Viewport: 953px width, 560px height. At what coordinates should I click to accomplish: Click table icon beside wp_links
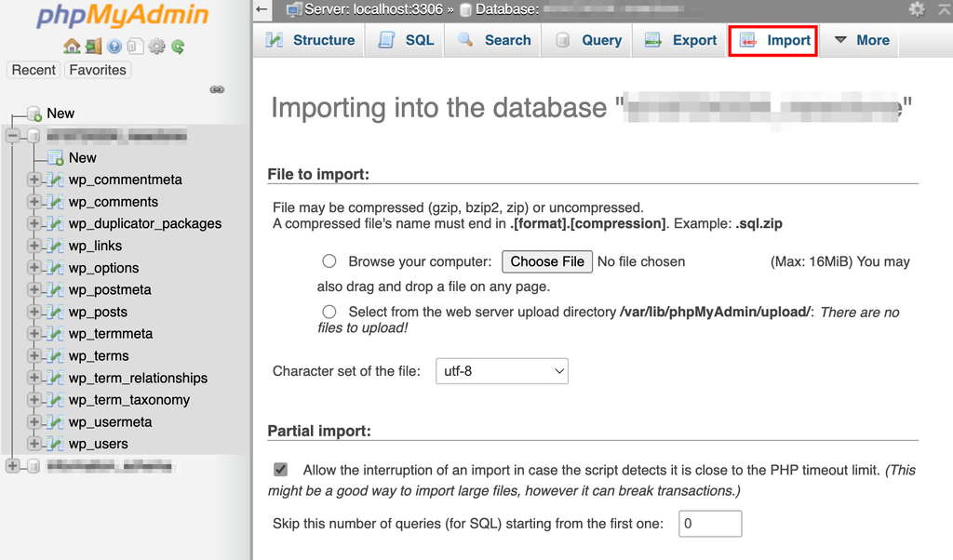click(55, 246)
